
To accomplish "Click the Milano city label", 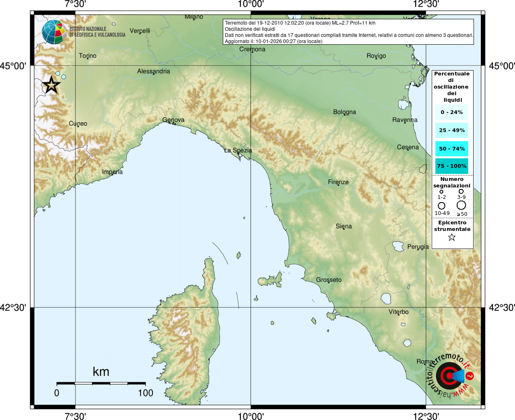I will tap(194, 17).
